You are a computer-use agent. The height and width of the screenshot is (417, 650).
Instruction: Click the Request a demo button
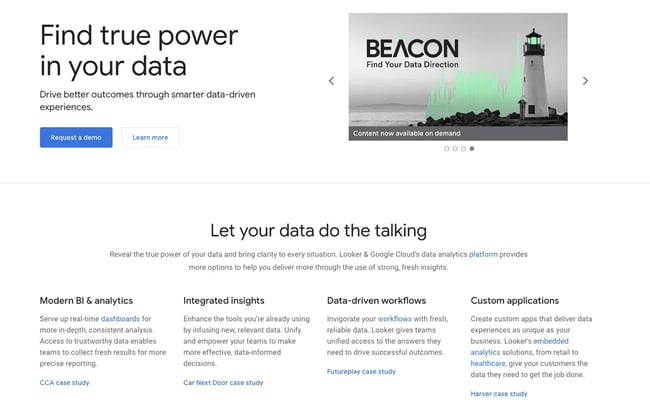click(x=76, y=137)
